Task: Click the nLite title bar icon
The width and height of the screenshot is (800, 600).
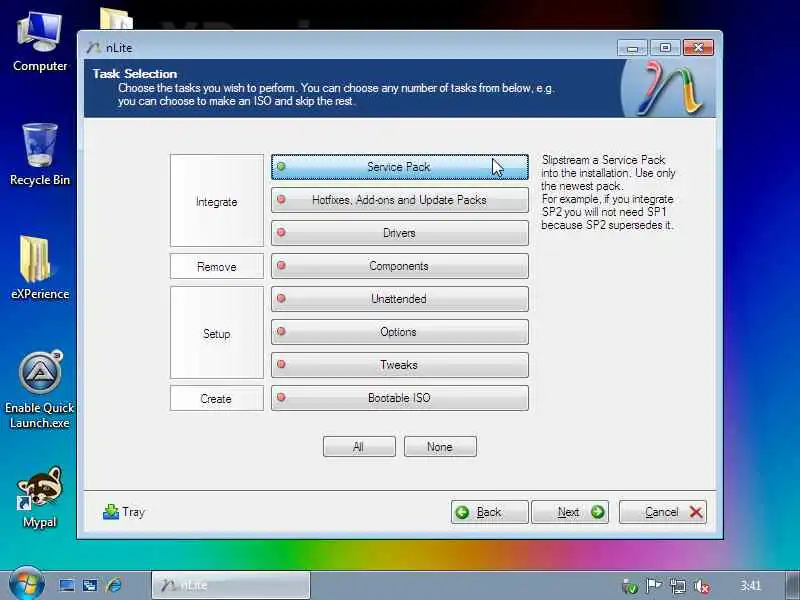Action: pyautogui.click(x=93, y=47)
